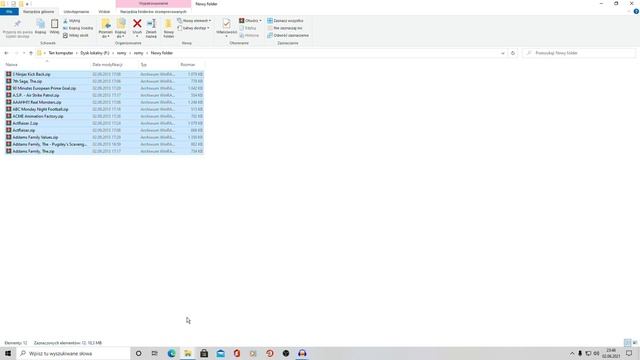Switch to the Udostępnianie tab
This screenshot has height=360, width=640.
point(76,12)
